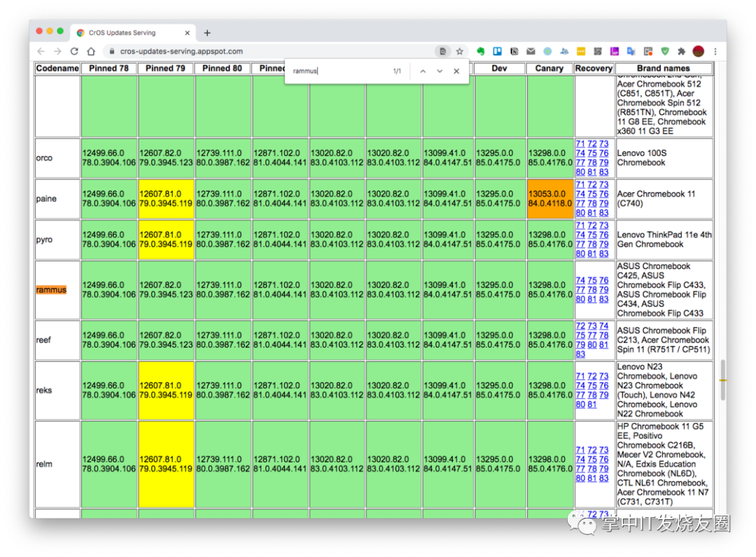Open the Evernote elephant extension
Viewport: 756px width, 557px height.
pos(481,51)
